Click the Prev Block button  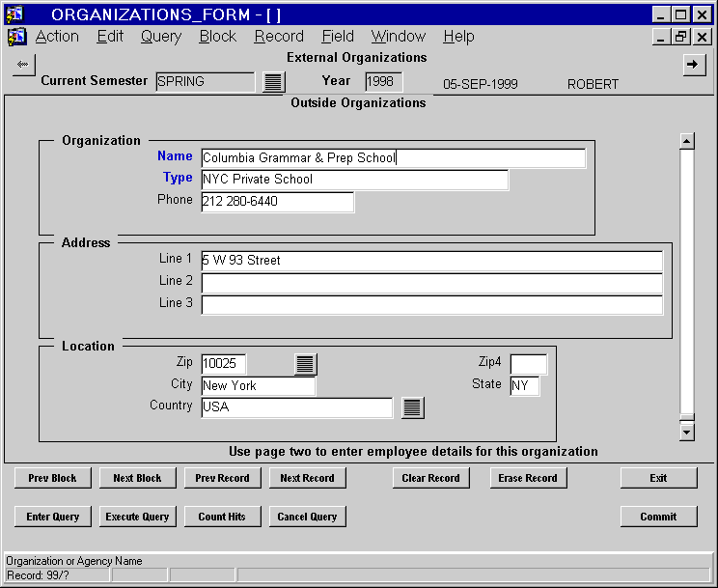53,478
